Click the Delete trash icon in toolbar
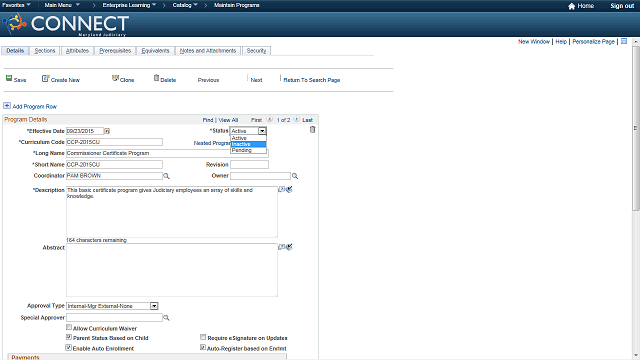 pyautogui.click(x=156, y=78)
